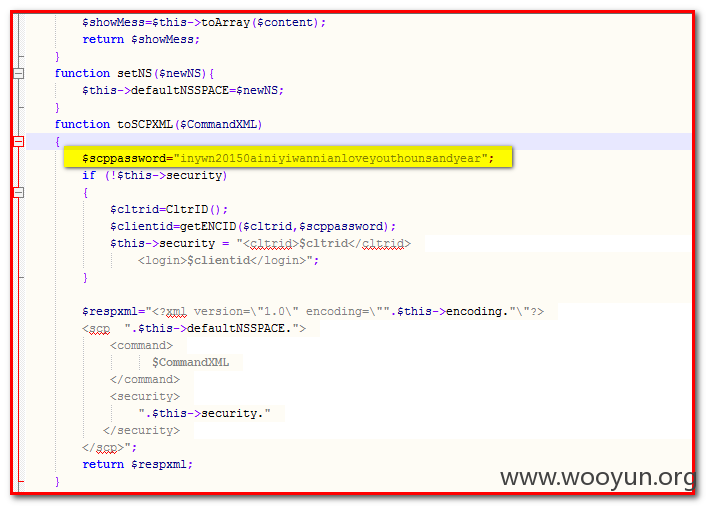
Task: Click the opening '<command>' tag line
Action: pyautogui.click(x=141, y=345)
